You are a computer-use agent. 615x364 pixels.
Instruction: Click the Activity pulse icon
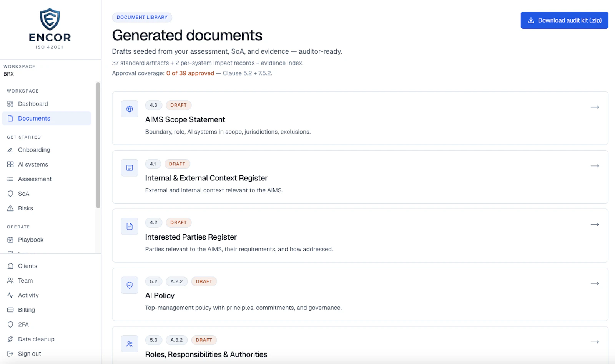(10, 295)
